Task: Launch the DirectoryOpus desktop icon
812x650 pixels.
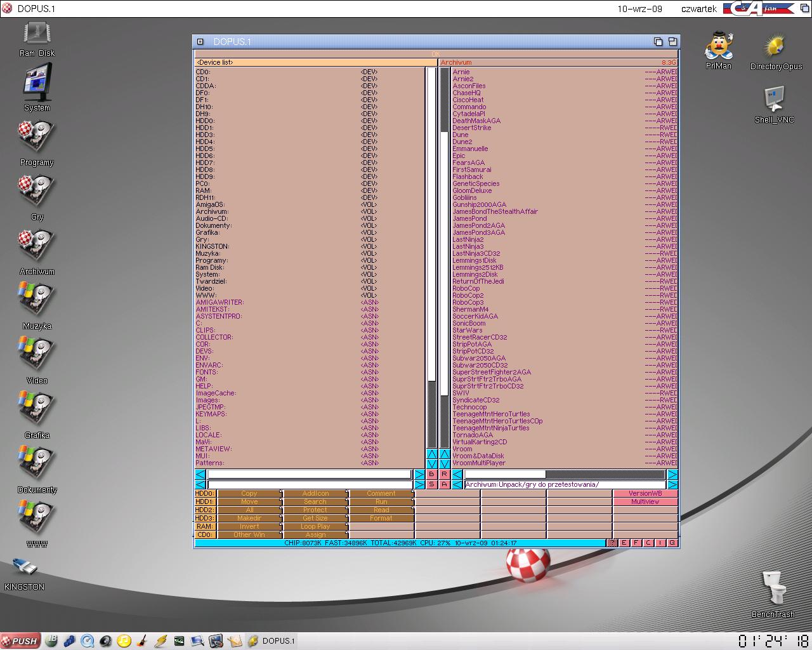Action: tap(775, 46)
